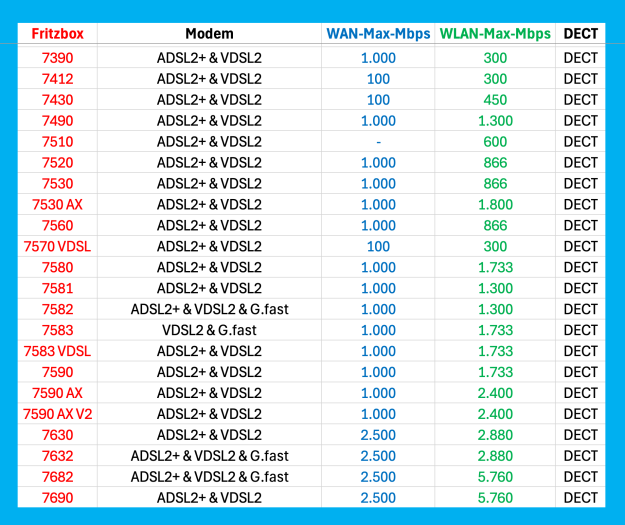The width and height of the screenshot is (625, 525).
Task: Click the DECT cell in the 7390 row
Action: tap(580, 58)
